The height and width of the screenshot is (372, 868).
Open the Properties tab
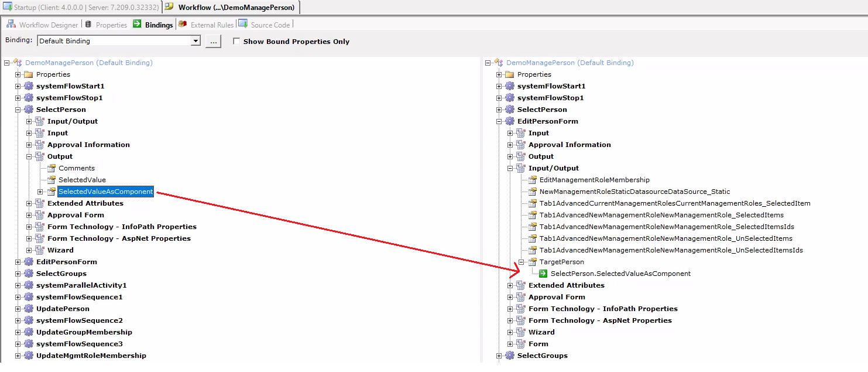(106, 25)
